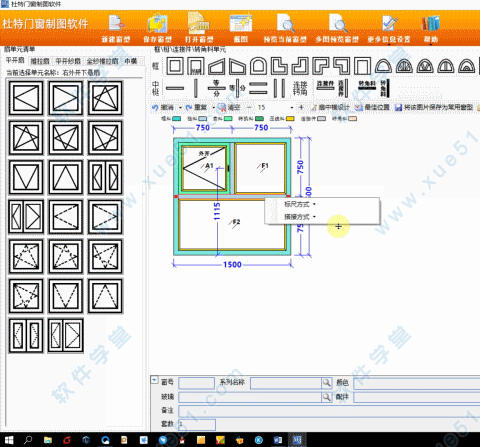
Task: Select the A1 sash pane in drawing
Action: pyautogui.click(x=204, y=168)
